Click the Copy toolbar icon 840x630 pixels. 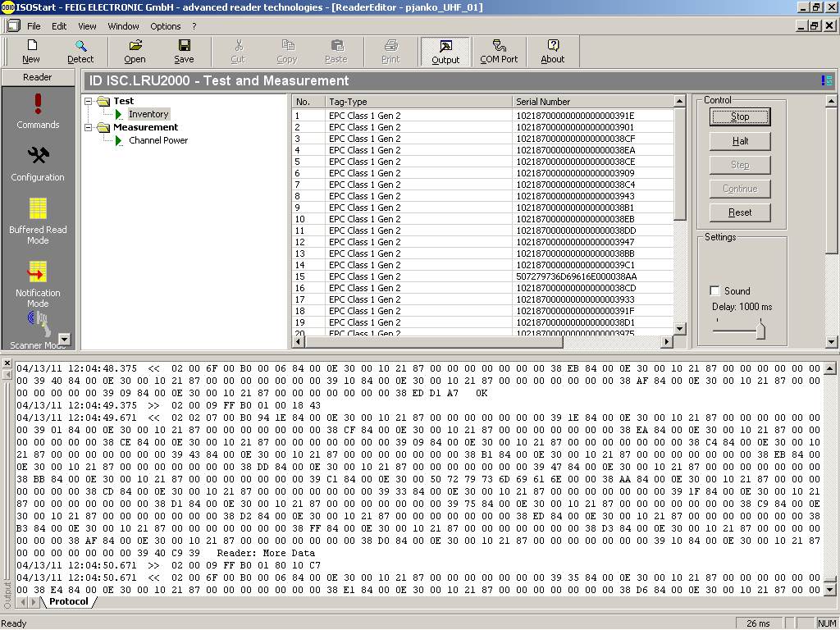[x=288, y=46]
